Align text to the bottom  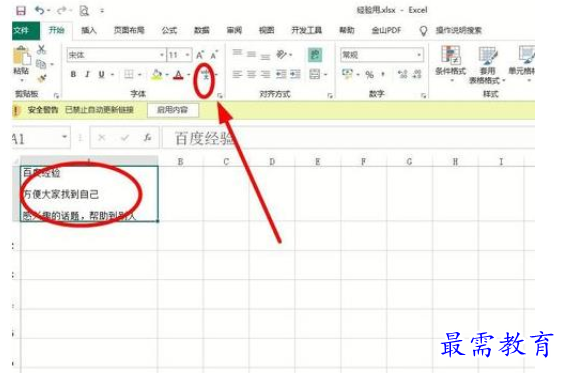[265, 56]
